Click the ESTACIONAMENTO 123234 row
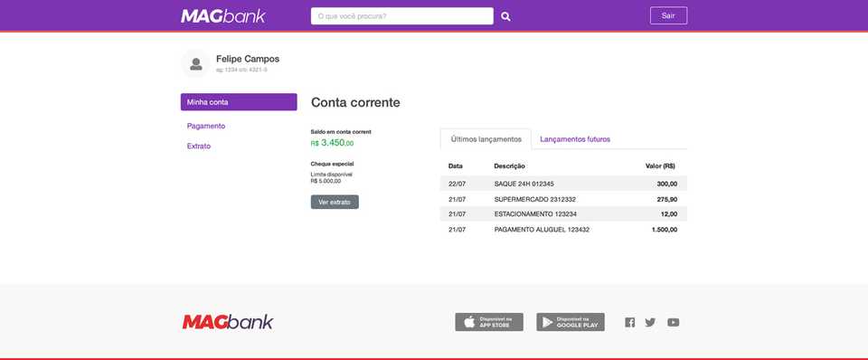868x360 pixels. tap(563, 213)
